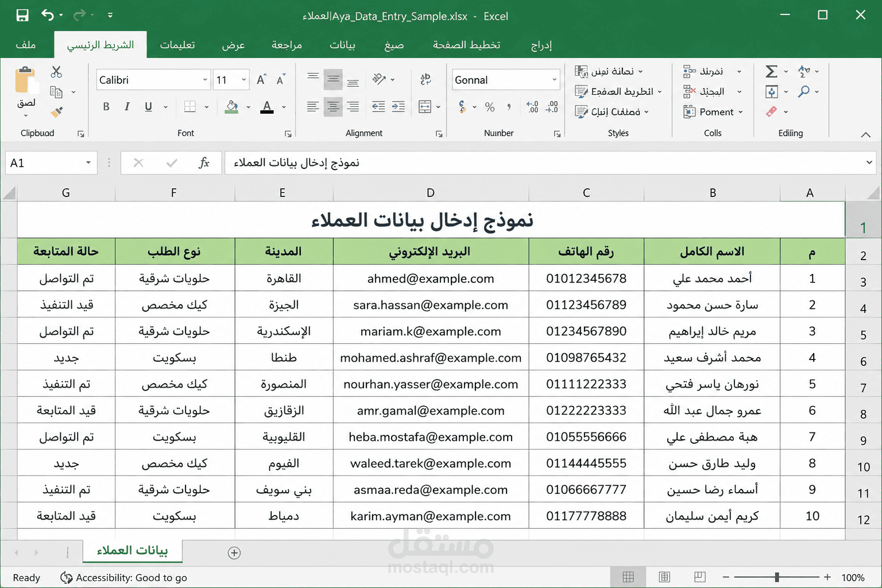
Task: Toggle Bold formatting
Action: [x=106, y=107]
